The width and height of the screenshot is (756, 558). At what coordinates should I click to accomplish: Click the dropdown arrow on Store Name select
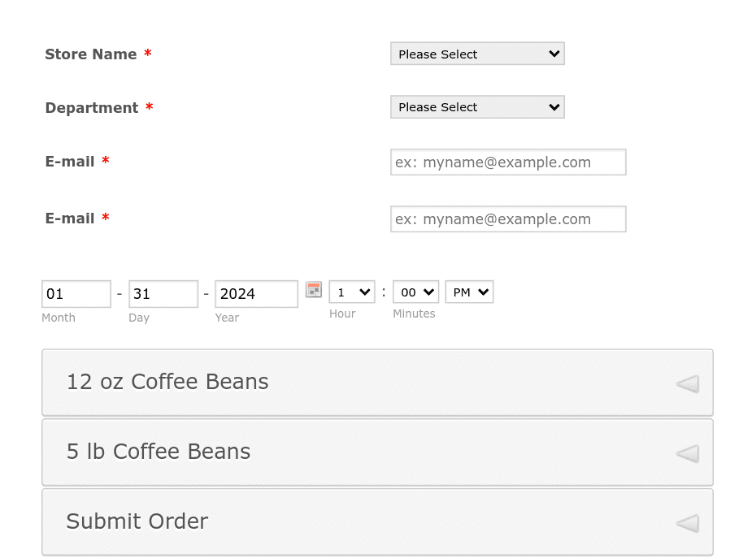tap(554, 54)
